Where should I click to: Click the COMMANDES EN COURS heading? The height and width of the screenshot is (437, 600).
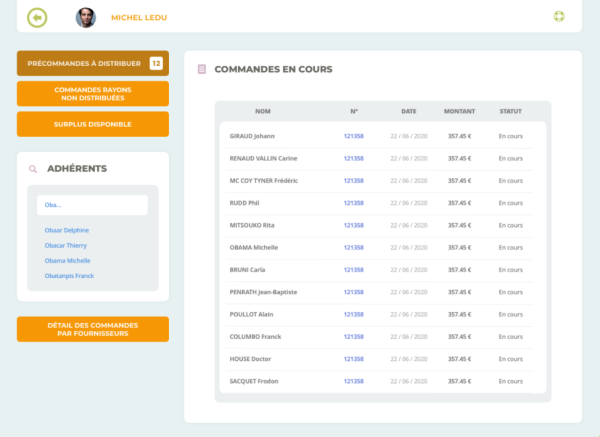click(273, 69)
